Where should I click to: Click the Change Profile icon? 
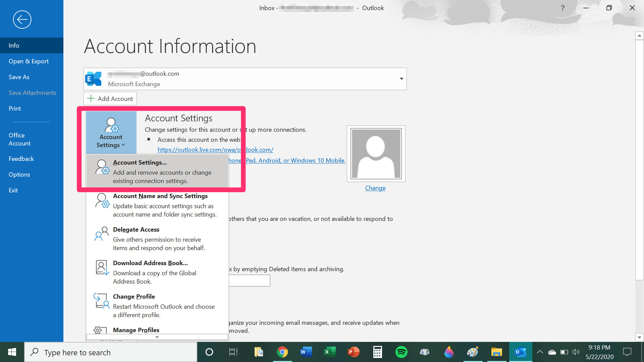[102, 301]
